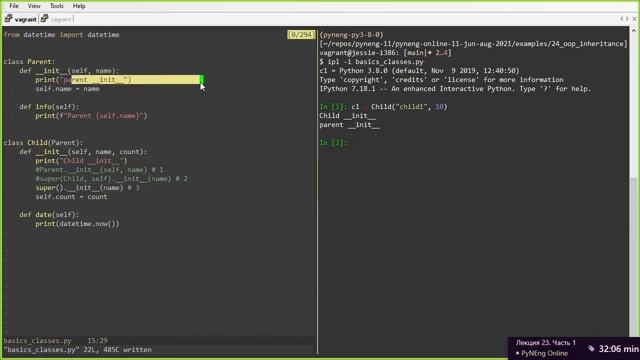Click the '"basics_classes.py" 22L, 485C written' message
This screenshot has height=360, width=640.
[x=78, y=349]
